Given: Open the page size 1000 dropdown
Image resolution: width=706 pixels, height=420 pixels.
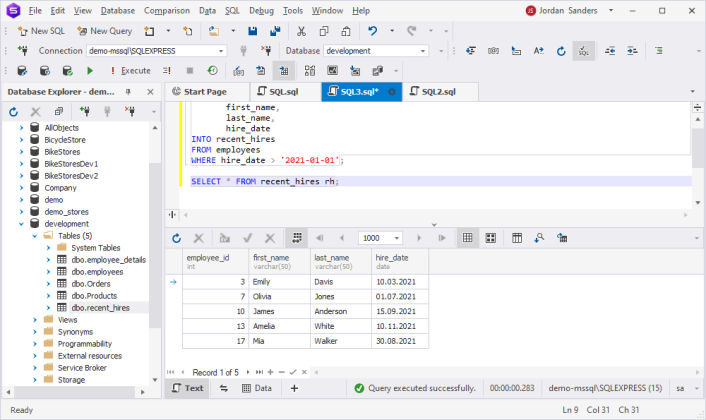Looking at the screenshot, I should point(397,238).
